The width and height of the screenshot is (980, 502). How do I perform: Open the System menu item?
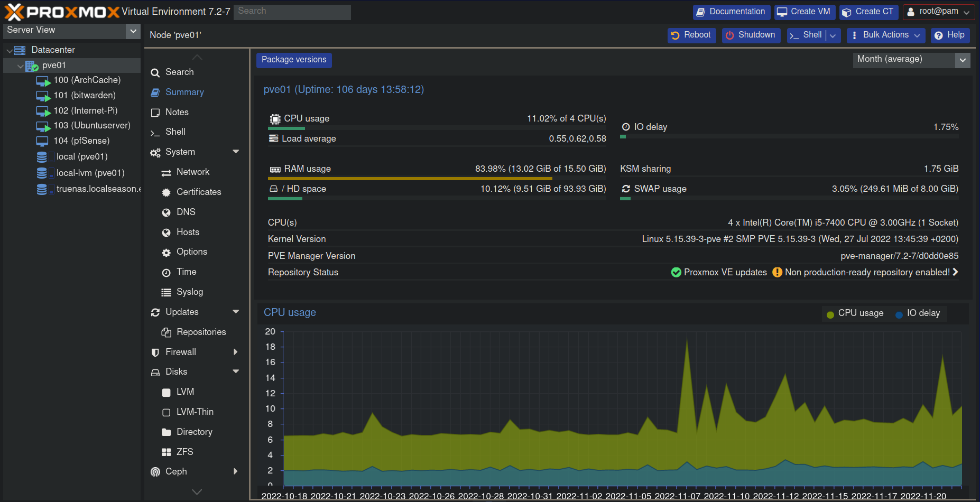pos(180,152)
